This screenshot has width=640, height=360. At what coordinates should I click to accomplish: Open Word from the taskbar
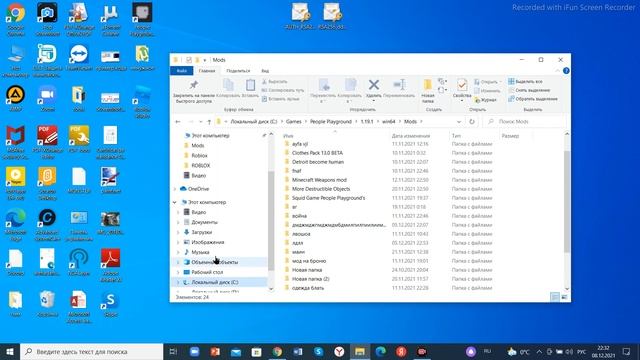click(298, 351)
